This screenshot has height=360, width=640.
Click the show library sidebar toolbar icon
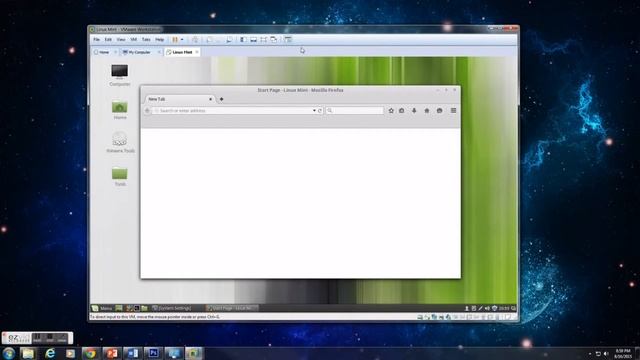[243, 40]
